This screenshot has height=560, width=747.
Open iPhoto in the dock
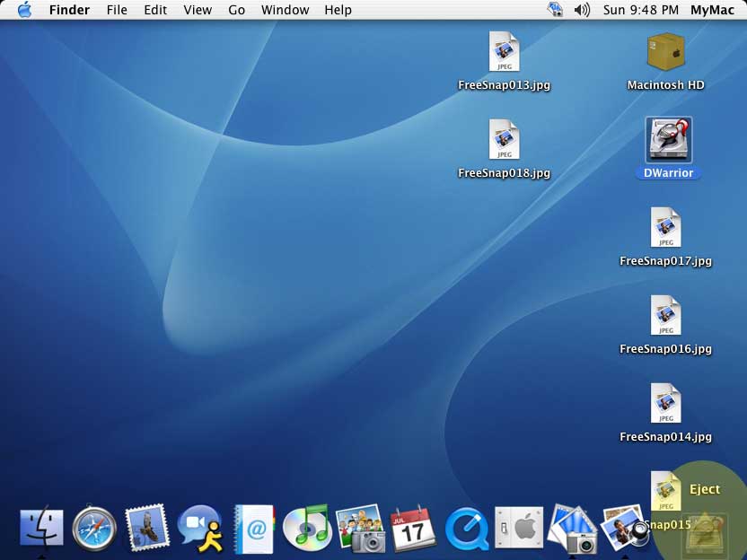(360, 529)
